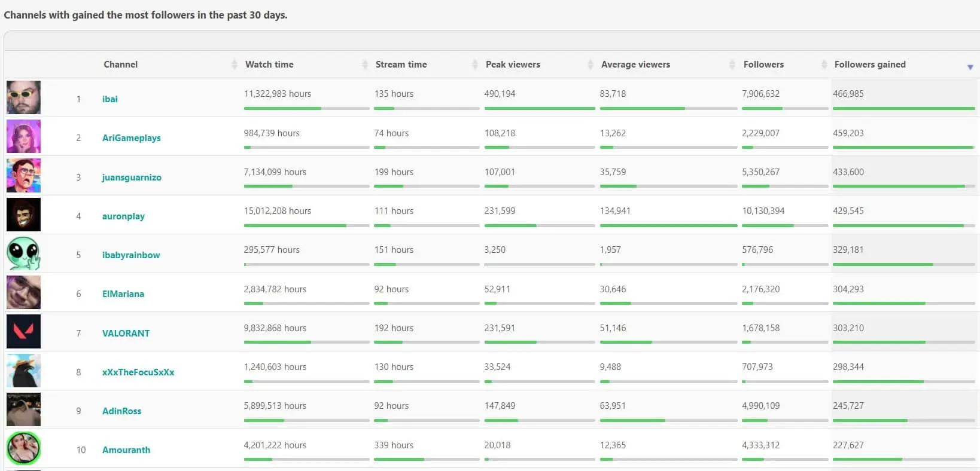
Task: Select AdinRoss followers 4,990,109
Action: pos(761,406)
